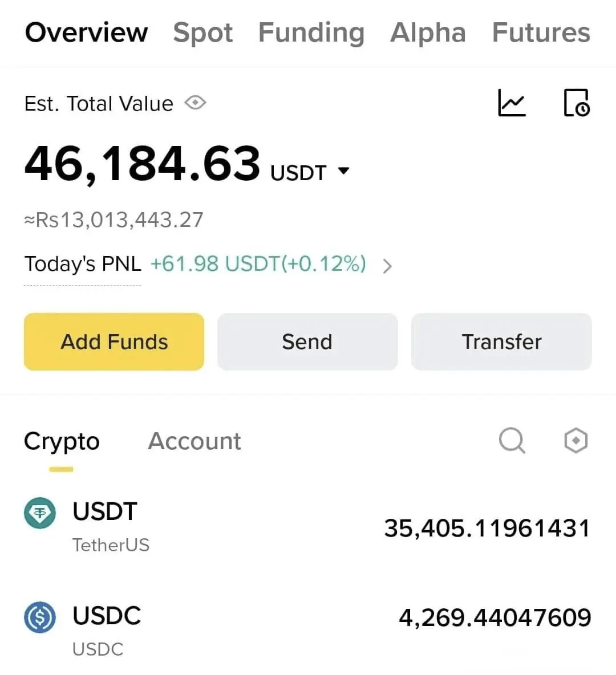
Task: Select the Crypto tab
Action: click(62, 442)
